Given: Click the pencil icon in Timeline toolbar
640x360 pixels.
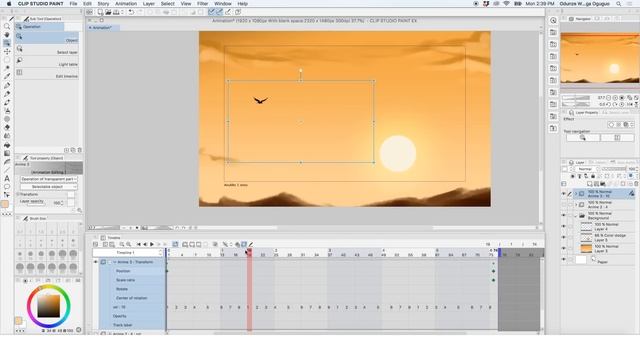Looking at the screenshot, I should tap(251, 244).
